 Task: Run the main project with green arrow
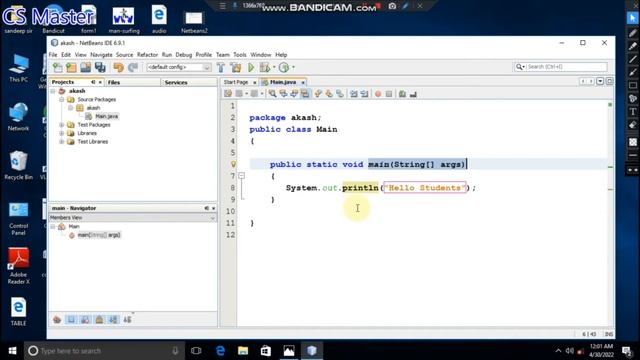[x=251, y=67]
